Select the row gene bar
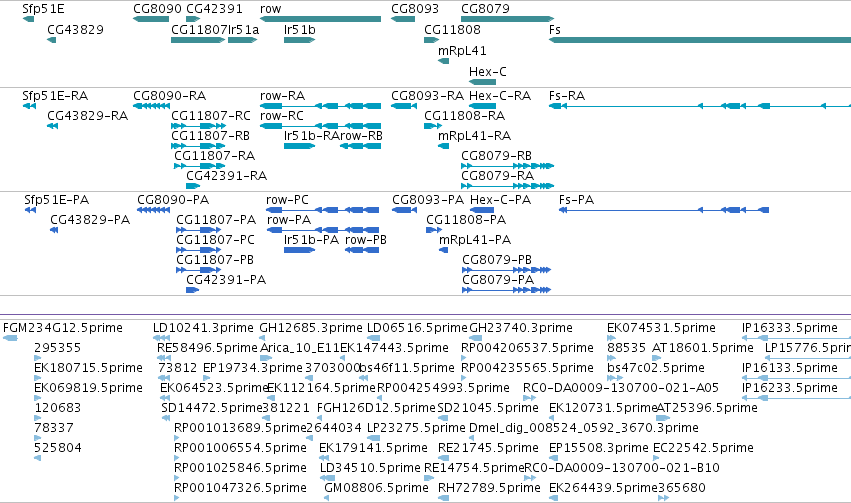 320,19
